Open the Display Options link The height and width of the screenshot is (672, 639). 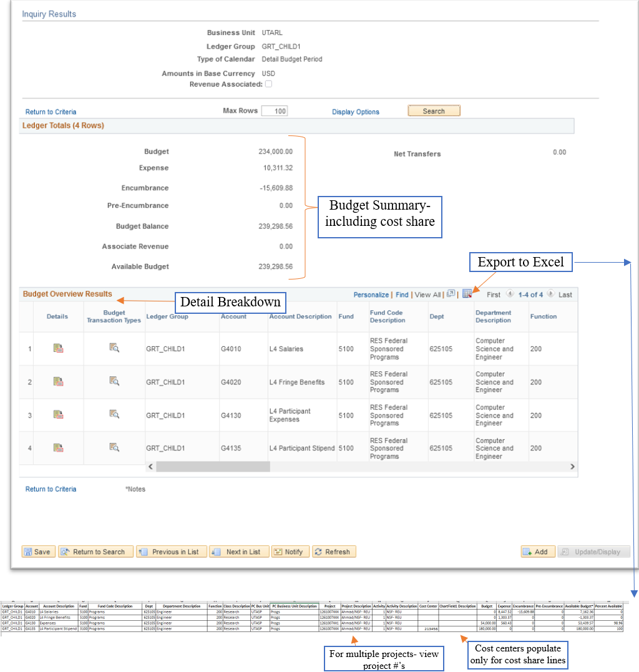tap(355, 112)
